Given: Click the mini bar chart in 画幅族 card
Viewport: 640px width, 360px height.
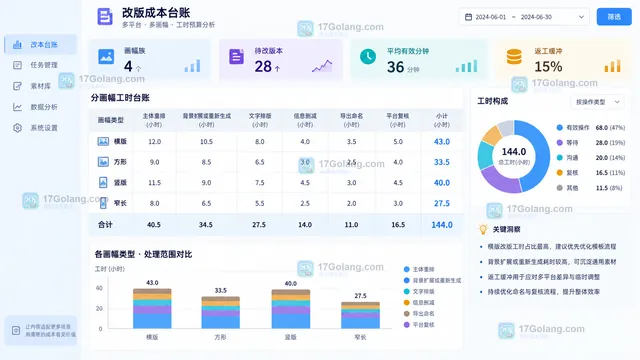Looking at the screenshot, I should 192,66.
